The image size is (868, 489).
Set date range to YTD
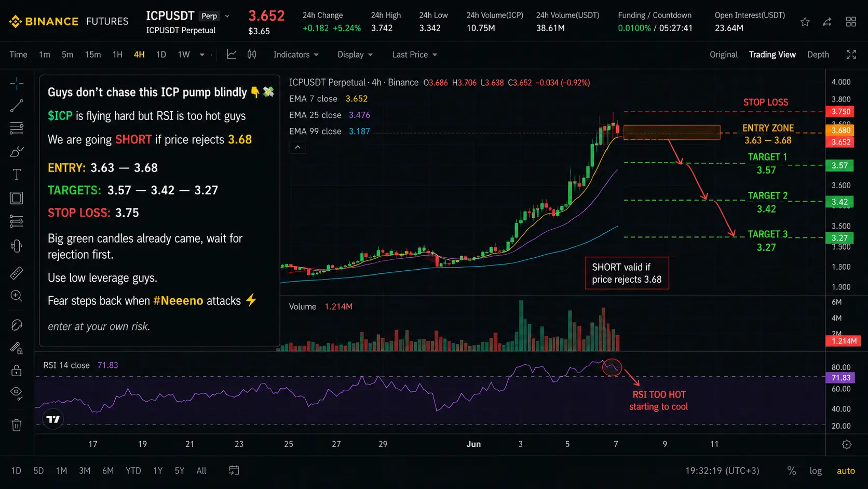(x=133, y=471)
